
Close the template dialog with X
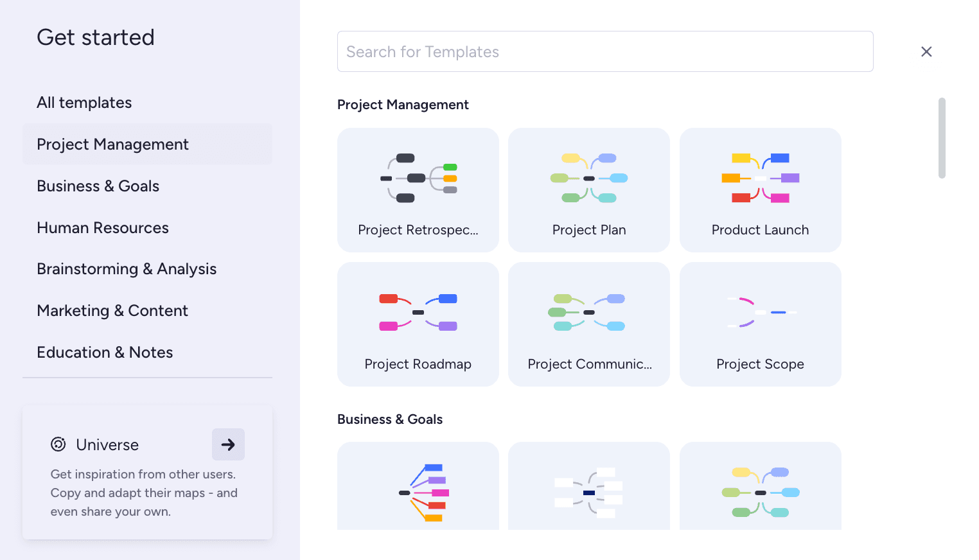click(x=926, y=51)
